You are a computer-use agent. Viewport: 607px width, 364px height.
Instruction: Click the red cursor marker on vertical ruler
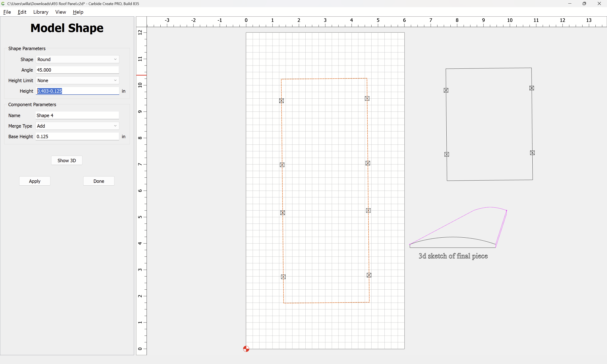(x=141, y=75)
